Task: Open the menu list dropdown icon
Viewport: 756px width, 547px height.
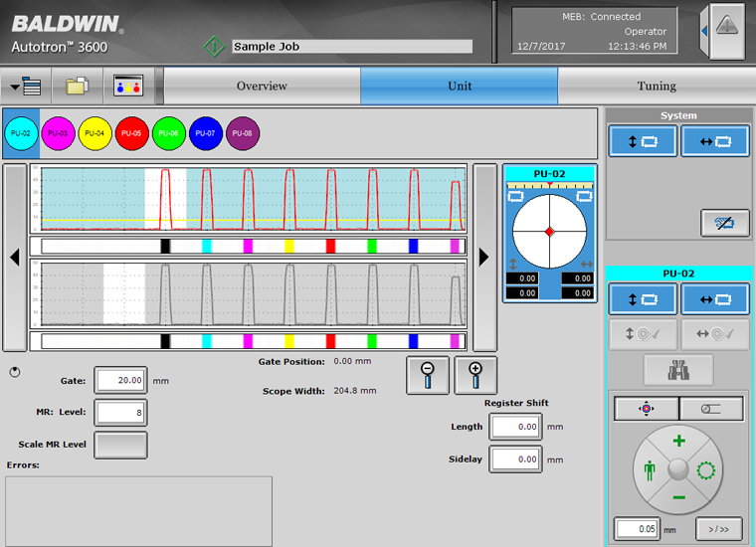Action: click(x=26, y=87)
